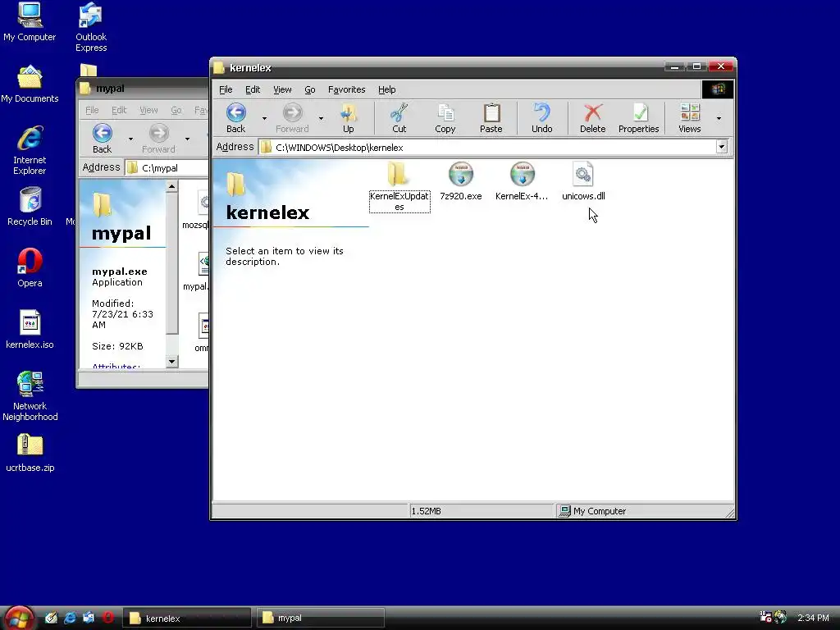The image size is (840, 630).
Task: Open Forward dropdown arrow in mypal window
Action: coord(187,139)
